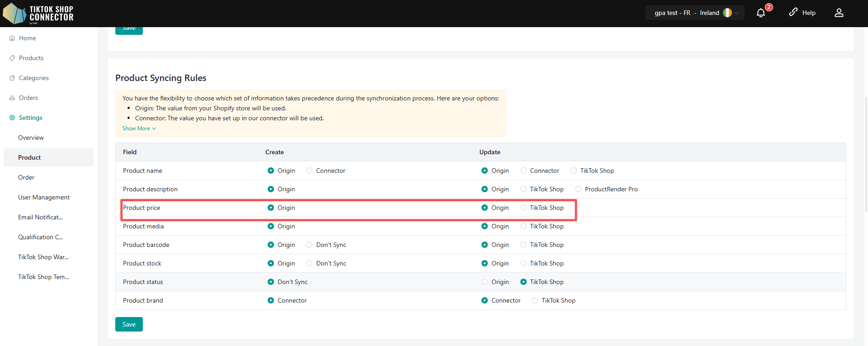The width and height of the screenshot is (868, 346).
Task: Set Product name Create to Origin
Action: coord(271,171)
